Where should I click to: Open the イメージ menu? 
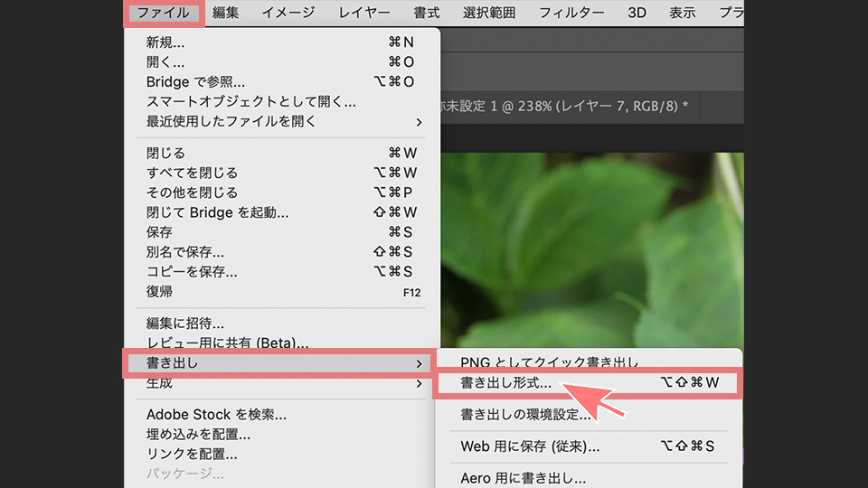click(288, 13)
